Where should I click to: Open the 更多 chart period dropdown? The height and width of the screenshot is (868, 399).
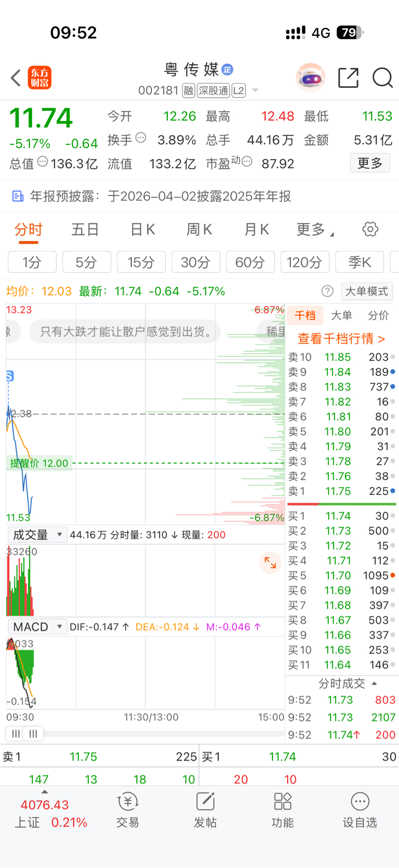(315, 229)
